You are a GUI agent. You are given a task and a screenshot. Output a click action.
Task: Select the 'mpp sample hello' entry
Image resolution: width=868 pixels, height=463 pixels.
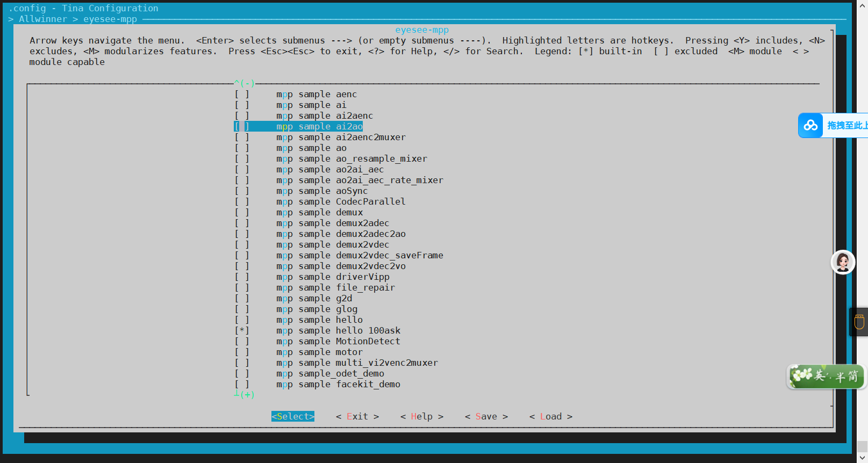pos(320,320)
